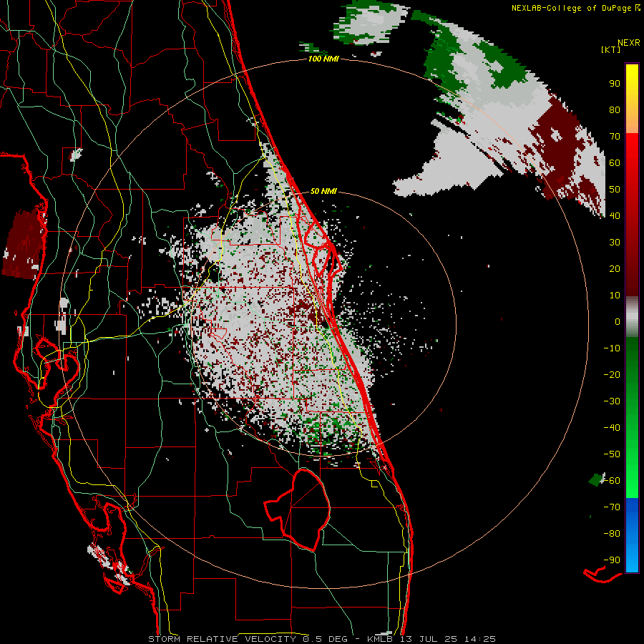The image size is (644, 644).
Task: Click the 70 value on the velocity scale
Action: point(615,137)
